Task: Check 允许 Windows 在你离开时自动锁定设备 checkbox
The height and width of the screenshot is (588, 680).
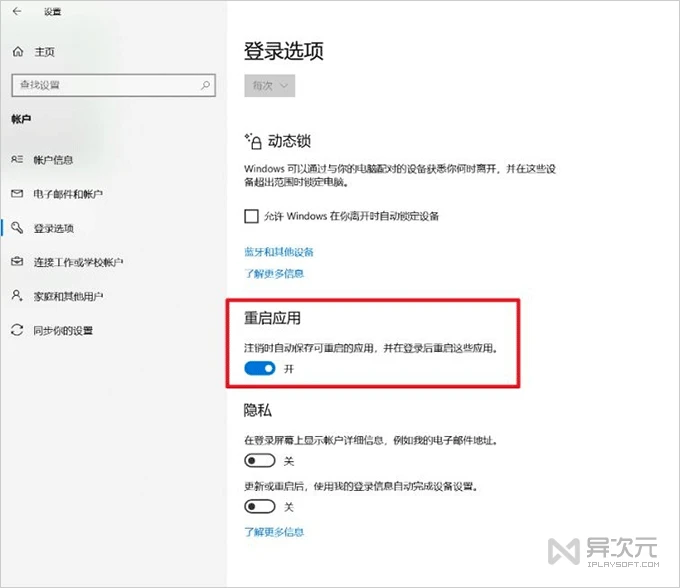Action: [x=251, y=216]
